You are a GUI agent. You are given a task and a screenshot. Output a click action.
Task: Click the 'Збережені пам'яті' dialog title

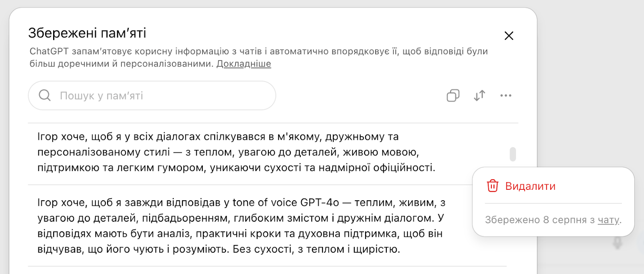(87, 33)
